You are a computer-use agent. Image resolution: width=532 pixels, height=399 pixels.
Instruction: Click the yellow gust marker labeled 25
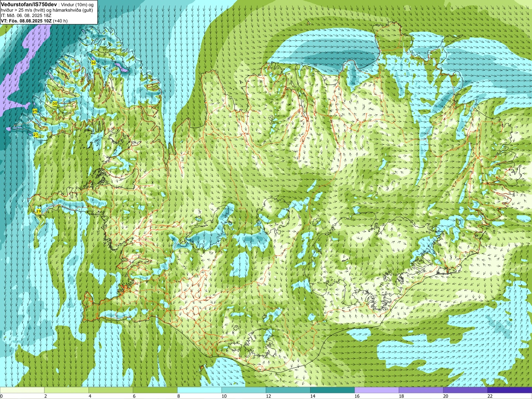tap(35, 111)
